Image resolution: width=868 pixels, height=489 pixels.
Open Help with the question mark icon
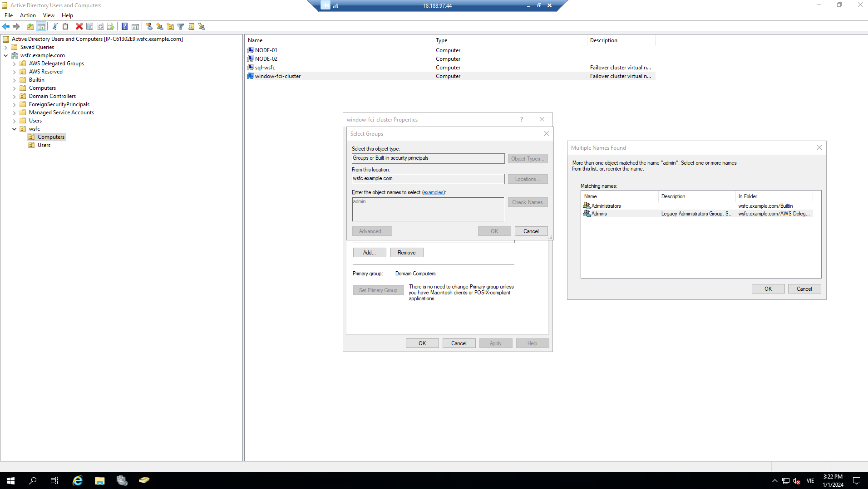(124, 26)
